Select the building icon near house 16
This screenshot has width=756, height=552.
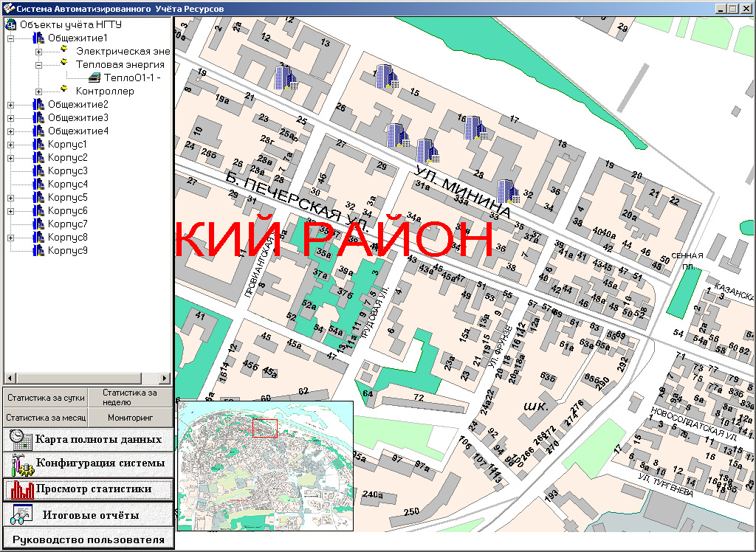[x=475, y=128]
